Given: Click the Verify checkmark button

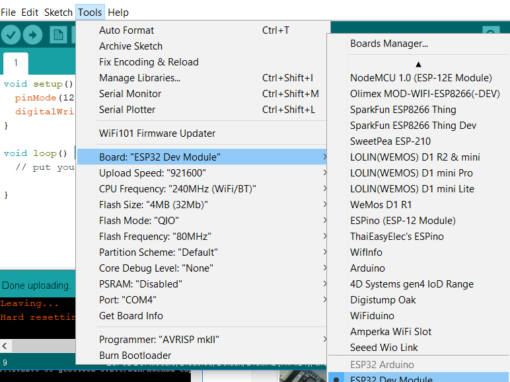Looking at the screenshot, I should (x=11, y=35).
